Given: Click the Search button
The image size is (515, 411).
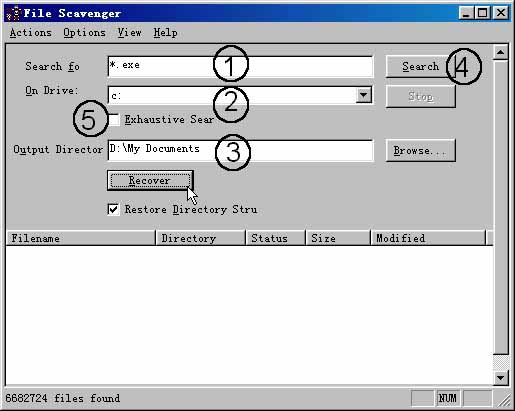Looking at the screenshot, I should click(421, 67).
